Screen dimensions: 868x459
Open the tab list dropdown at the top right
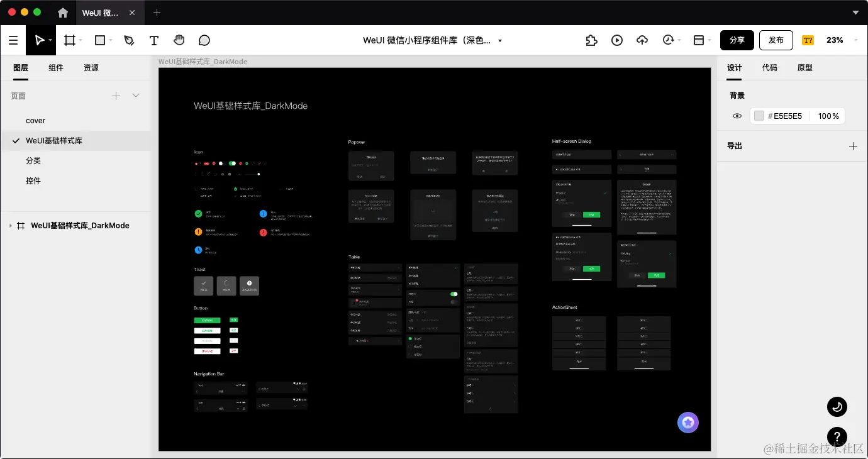point(855,13)
